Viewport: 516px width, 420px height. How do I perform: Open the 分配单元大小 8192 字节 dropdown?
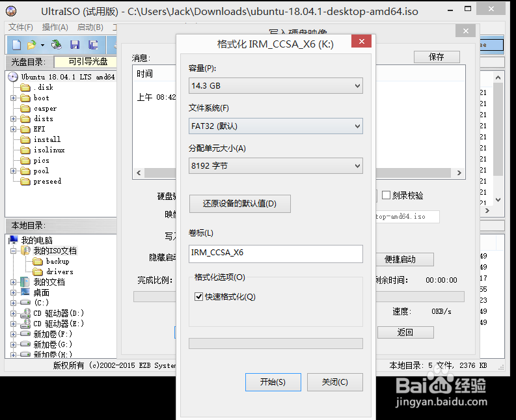click(276, 165)
